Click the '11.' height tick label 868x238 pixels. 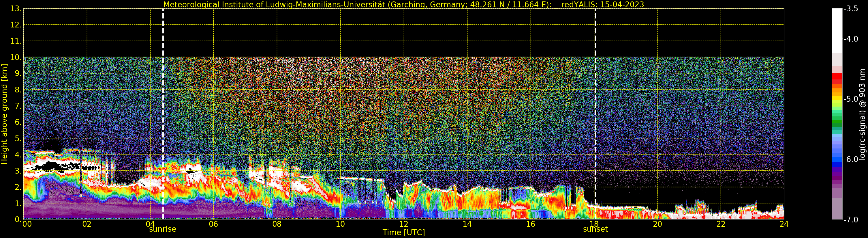tap(16, 42)
